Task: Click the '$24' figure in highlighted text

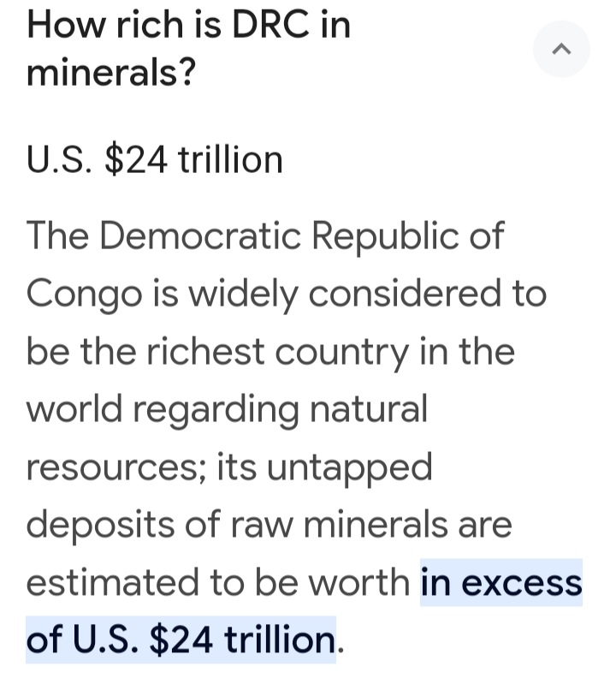Action: tap(181, 640)
